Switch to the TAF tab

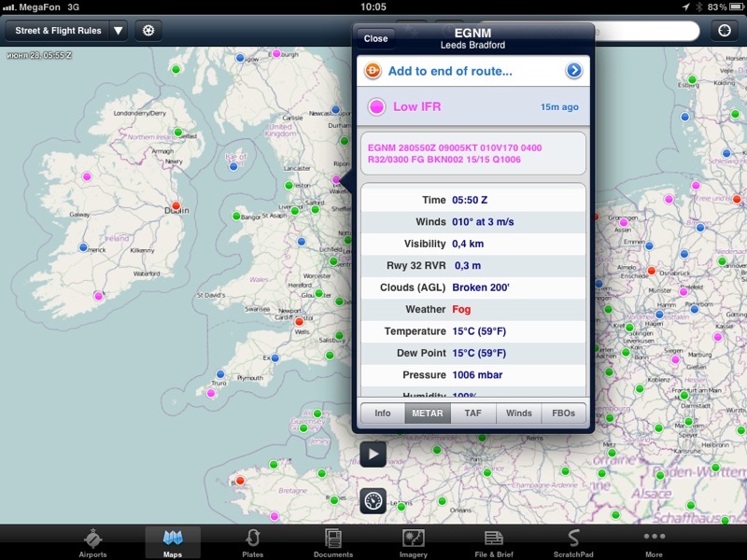(472, 413)
